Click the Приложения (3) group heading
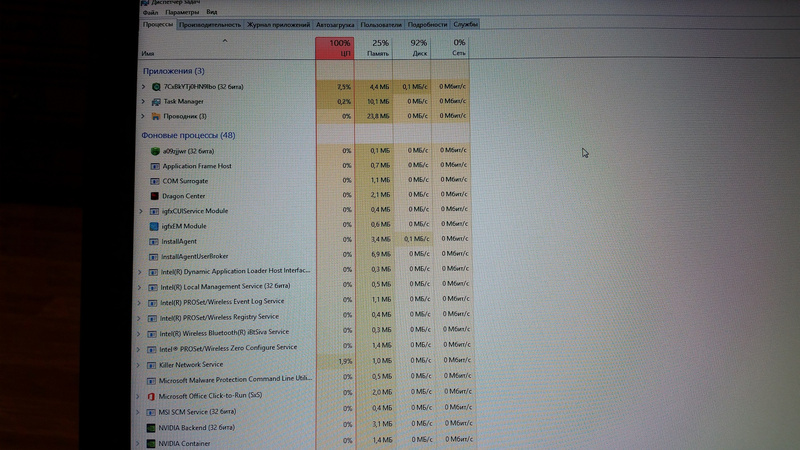Image resolution: width=800 pixels, height=450 pixels. click(173, 71)
